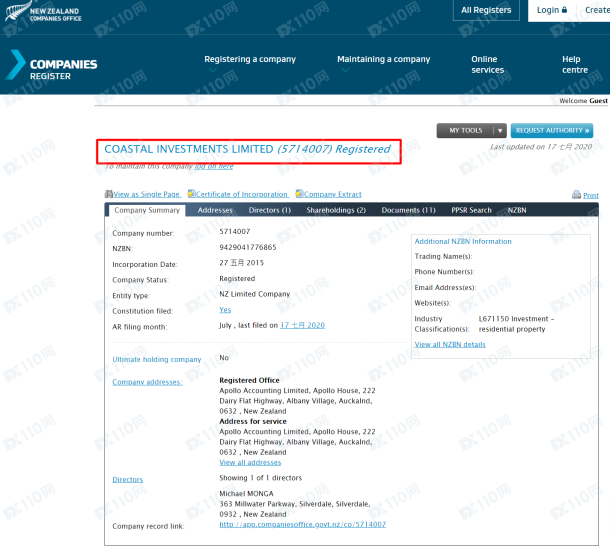Click the printer icon beside Print
Screen dimensions: 610x548
tap(576, 195)
